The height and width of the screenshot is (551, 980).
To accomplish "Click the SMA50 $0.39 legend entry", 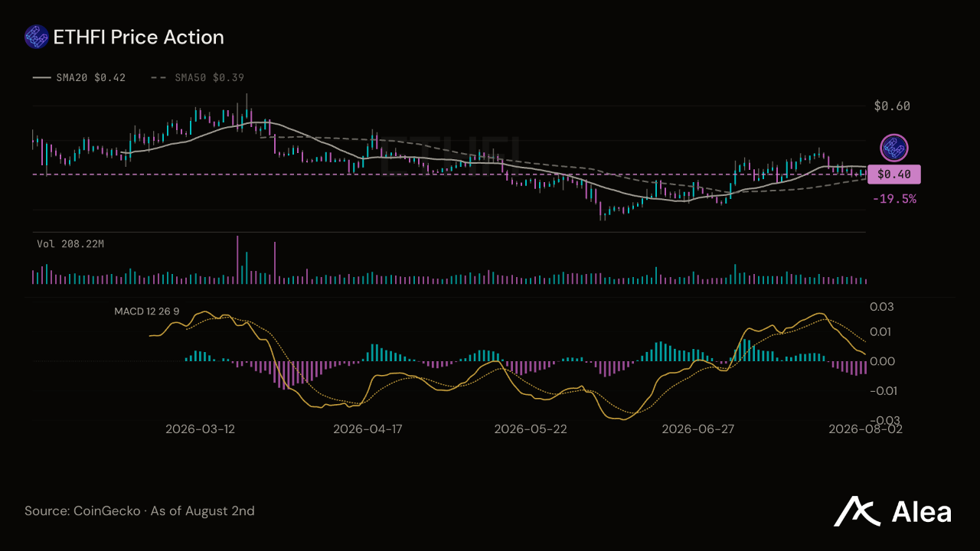I will 198,77.
